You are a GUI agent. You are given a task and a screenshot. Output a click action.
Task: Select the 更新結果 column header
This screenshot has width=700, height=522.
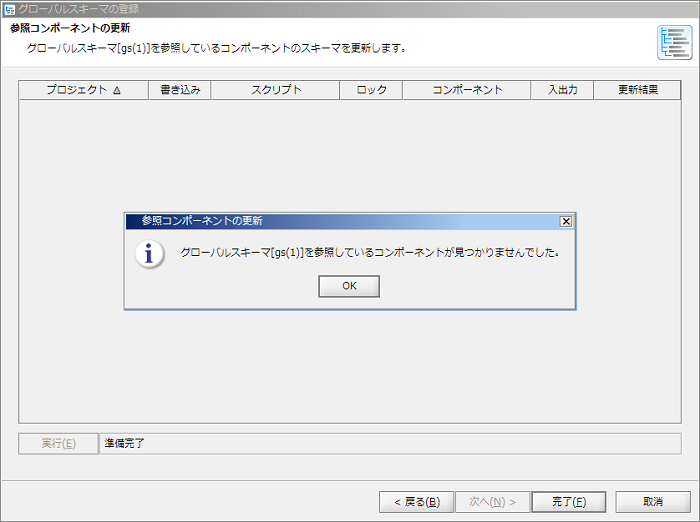click(637, 90)
